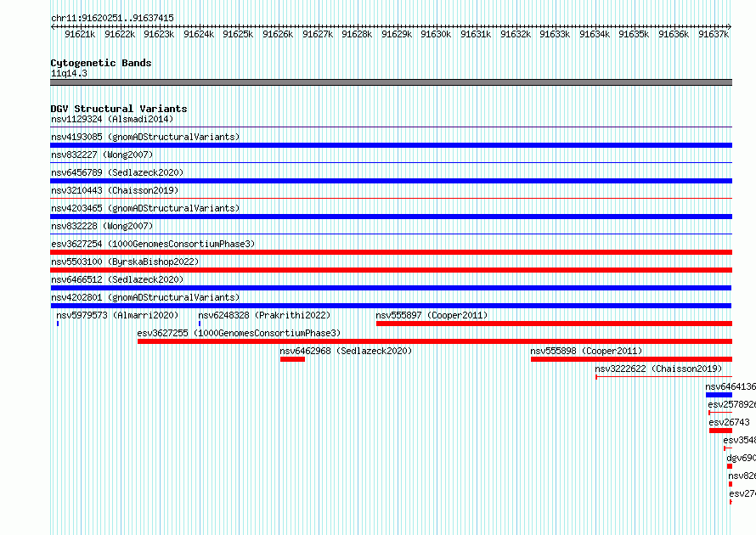Select the nsv4203465 blue variant bar
Image resolution: width=756 pixels, height=535 pixels.
click(391, 217)
